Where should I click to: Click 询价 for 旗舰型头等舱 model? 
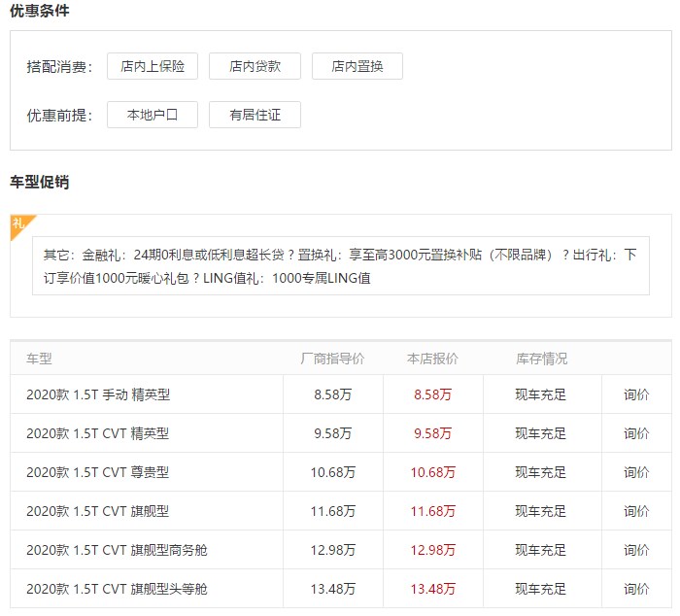click(x=636, y=589)
